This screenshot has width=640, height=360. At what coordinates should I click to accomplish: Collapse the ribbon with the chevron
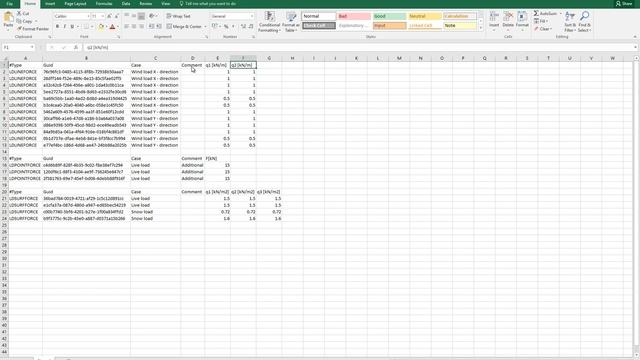click(x=635, y=37)
